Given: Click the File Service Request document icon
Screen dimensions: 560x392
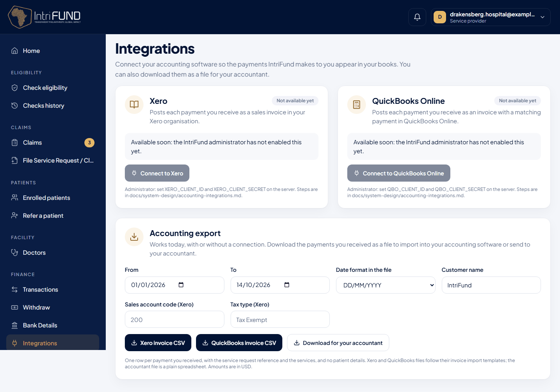Looking at the screenshot, I should pyautogui.click(x=15, y=161).
